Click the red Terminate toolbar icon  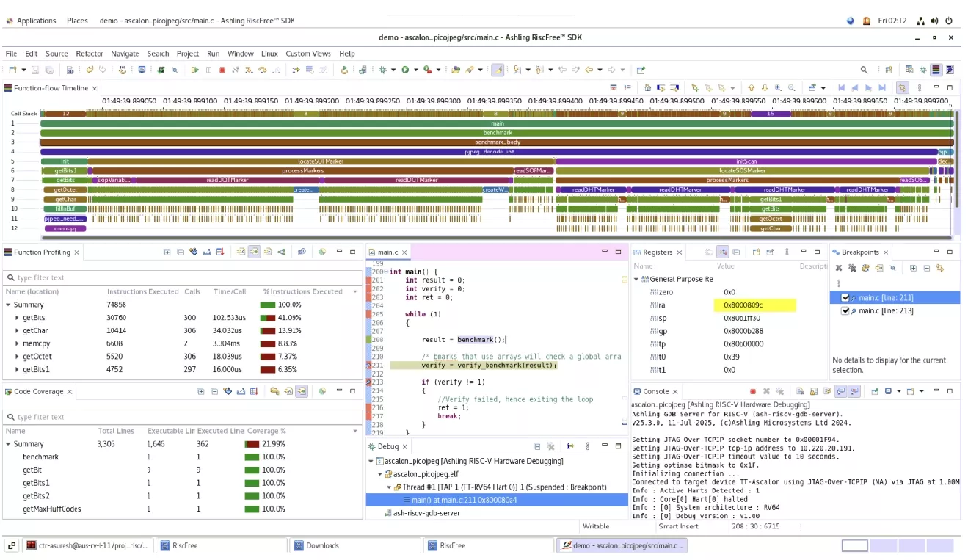222,70
